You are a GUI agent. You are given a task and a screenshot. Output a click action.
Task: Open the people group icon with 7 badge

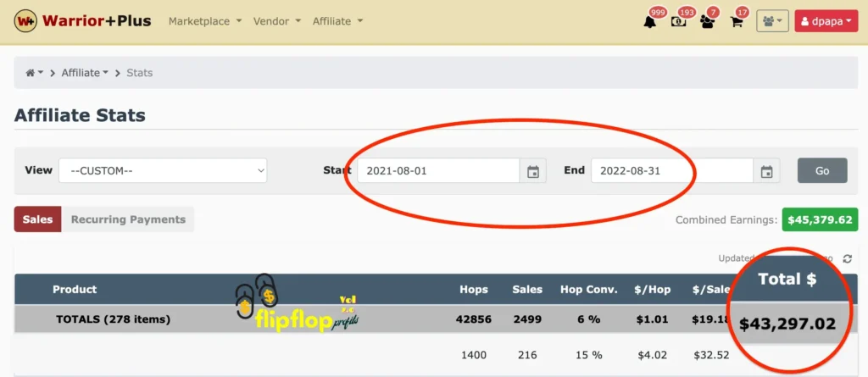pyautogui.click(x=707, y=22)
